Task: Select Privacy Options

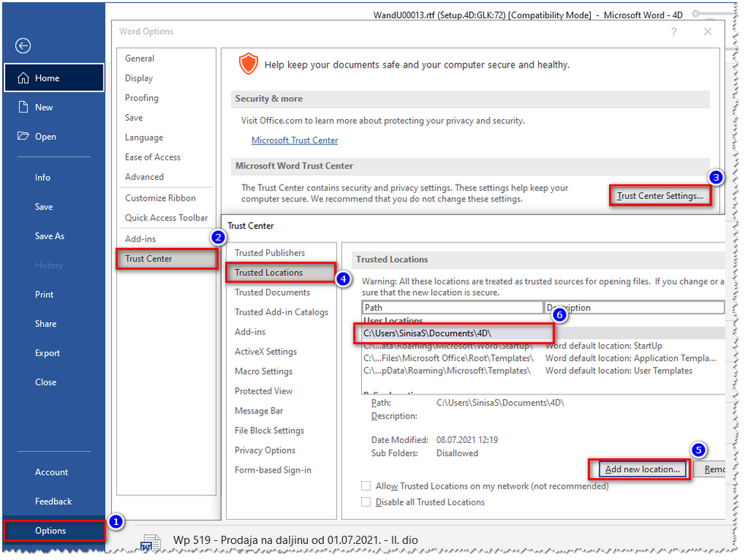Action: click(x=265, y=451)
